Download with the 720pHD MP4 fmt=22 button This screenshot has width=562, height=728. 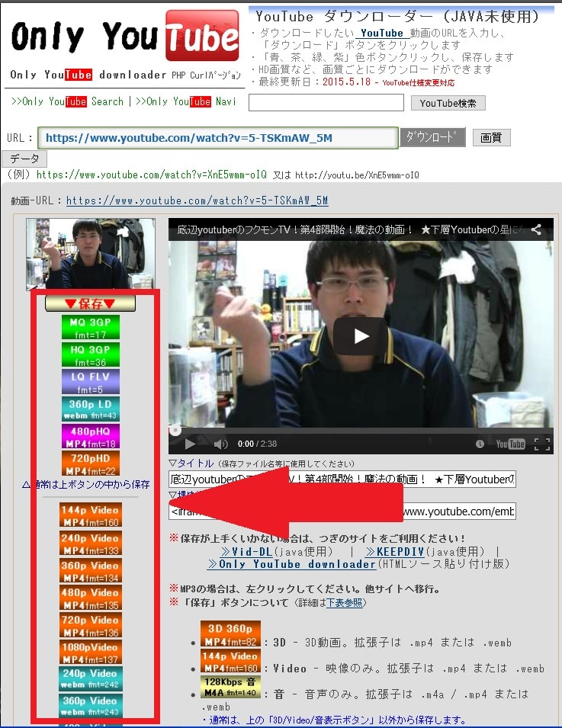pyautogui.click(x=91, y=463)
